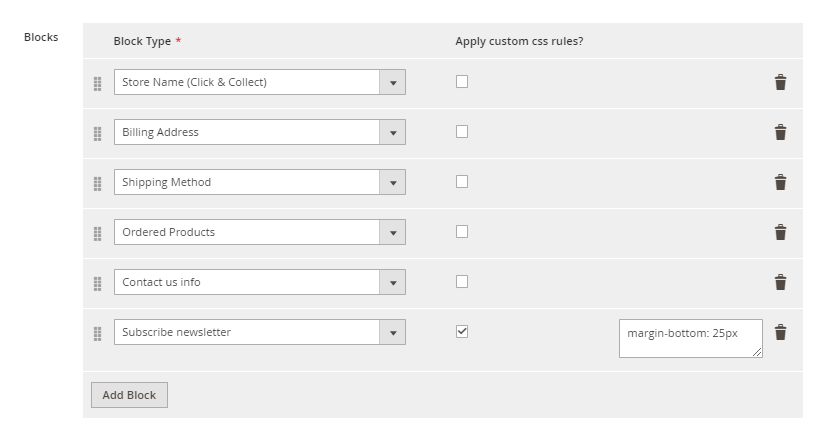Click the margin-bottom css rules textarea

(690, 338)
